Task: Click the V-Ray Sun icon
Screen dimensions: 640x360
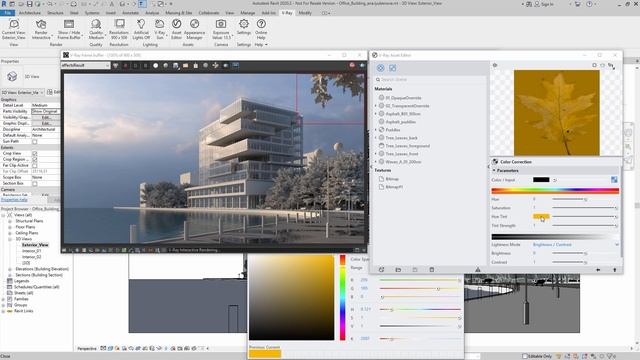Action: click(160, 24)
